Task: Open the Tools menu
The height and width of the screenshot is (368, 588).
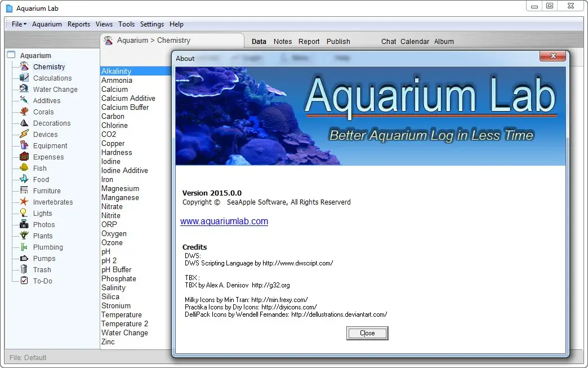Action: point(126,24)
